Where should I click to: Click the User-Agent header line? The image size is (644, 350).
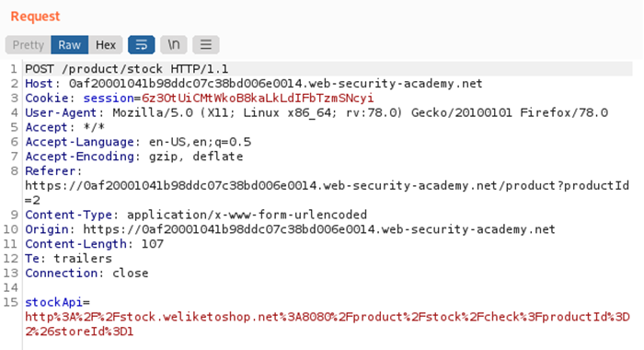316,112
